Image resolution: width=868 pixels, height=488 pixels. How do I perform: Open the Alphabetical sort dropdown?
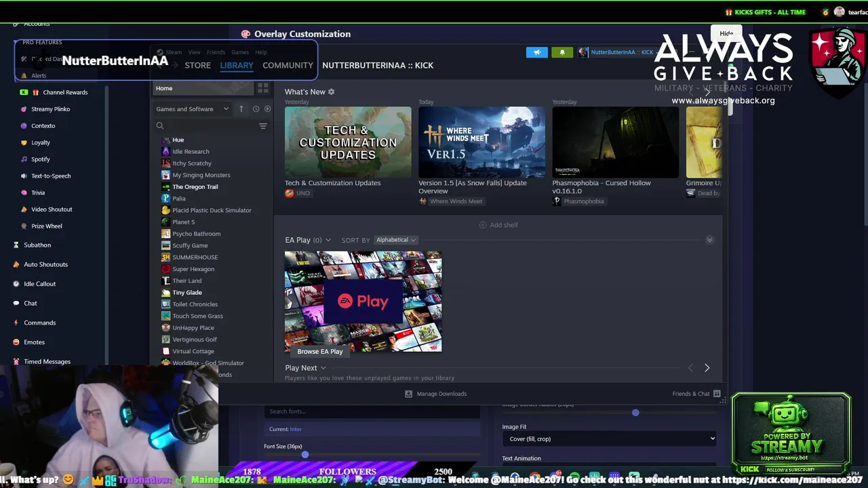[x=396, y=240]
